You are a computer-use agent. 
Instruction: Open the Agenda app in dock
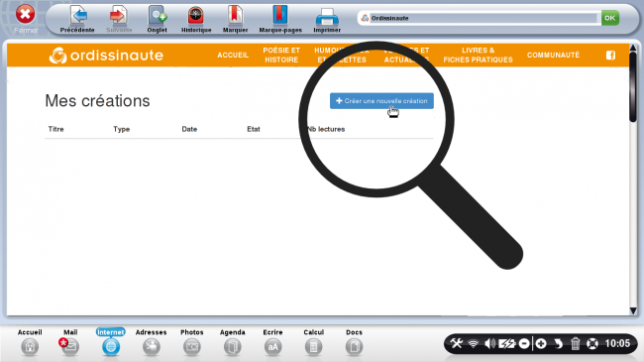point(233,347)
